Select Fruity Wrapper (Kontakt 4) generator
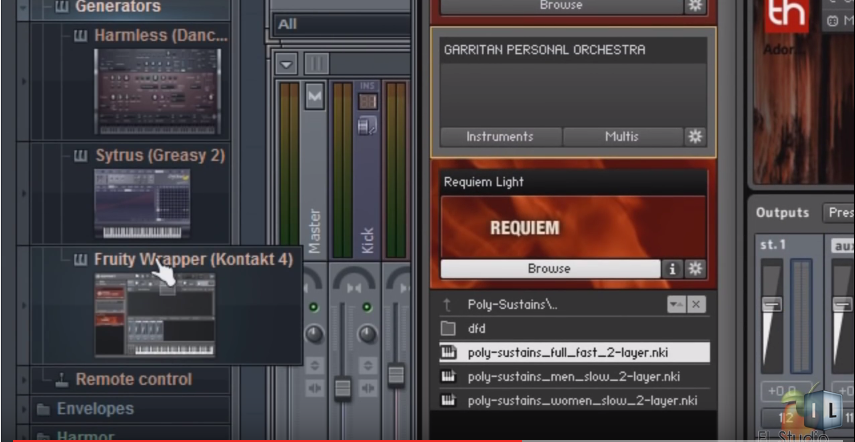855x442 pixels. coord(194,259)
